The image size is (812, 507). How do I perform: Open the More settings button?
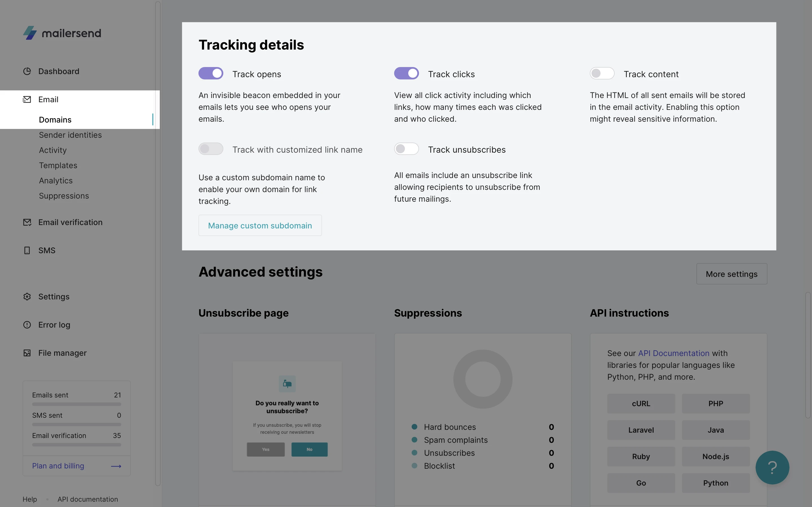pos(731,274)
